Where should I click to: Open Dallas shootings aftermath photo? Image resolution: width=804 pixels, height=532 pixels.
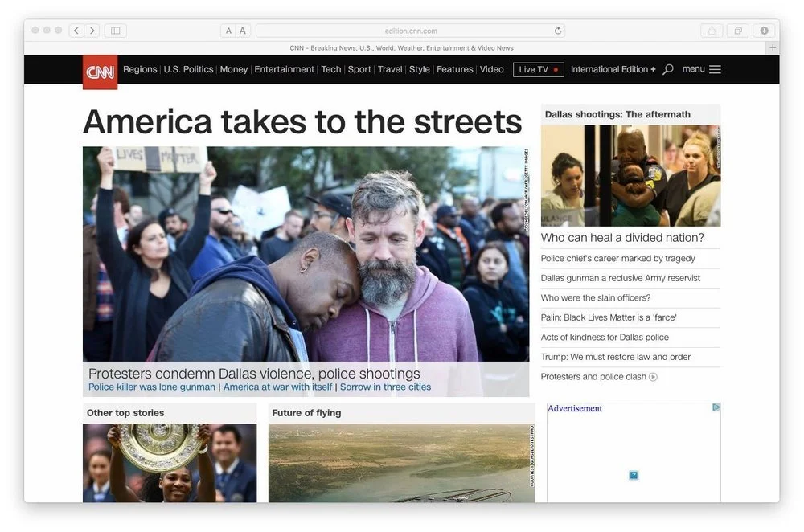point(630,176)
